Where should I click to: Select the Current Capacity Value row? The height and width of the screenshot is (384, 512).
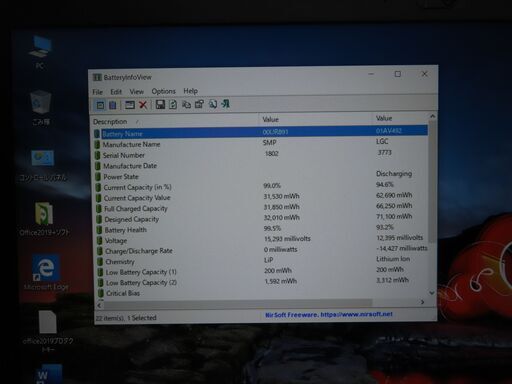tap(260, 197)
